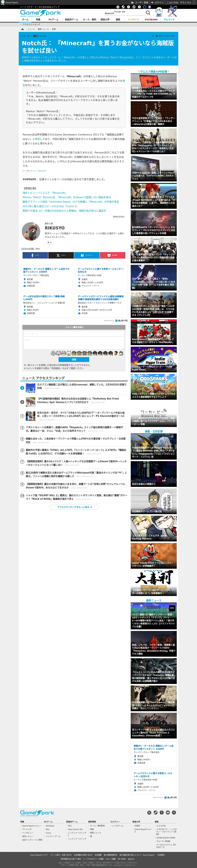197x868 pixels.
Task: Open the Steam icon in the header
Action: click(x=123, y=7)
